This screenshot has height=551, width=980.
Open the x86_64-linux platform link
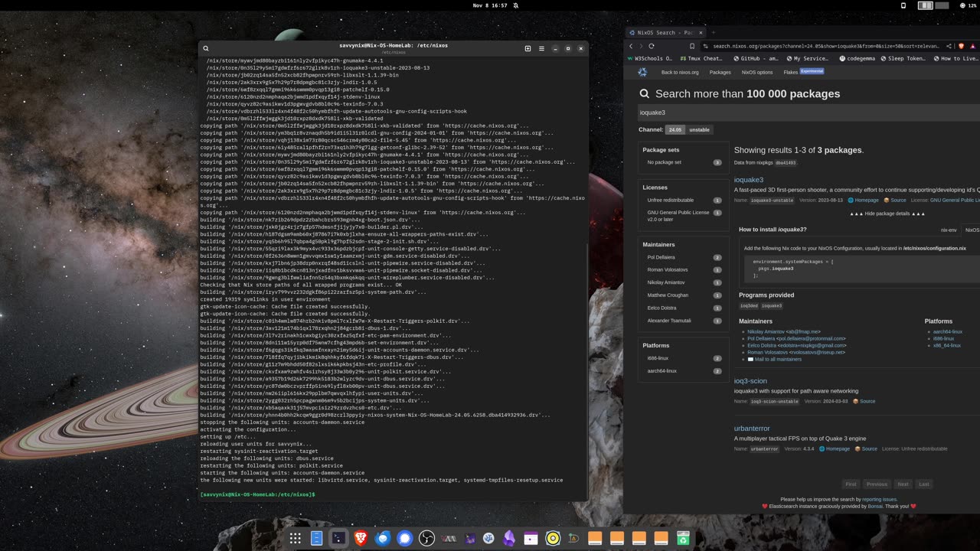pyautogui.click(x=947, y=345)
